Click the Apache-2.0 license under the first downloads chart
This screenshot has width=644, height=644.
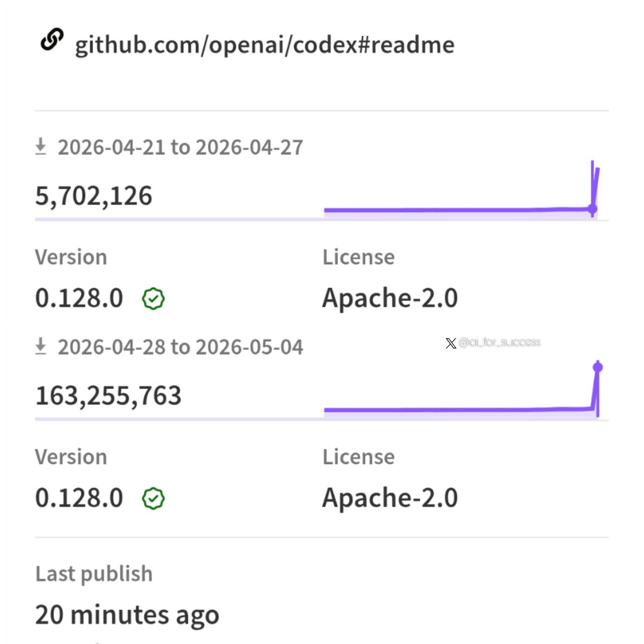pos(390,298)
